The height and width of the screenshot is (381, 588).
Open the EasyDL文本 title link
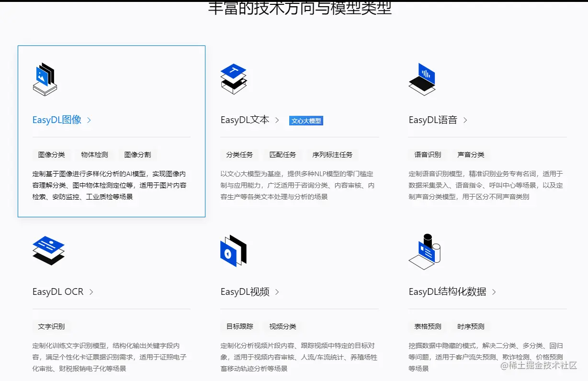(245, 120)
